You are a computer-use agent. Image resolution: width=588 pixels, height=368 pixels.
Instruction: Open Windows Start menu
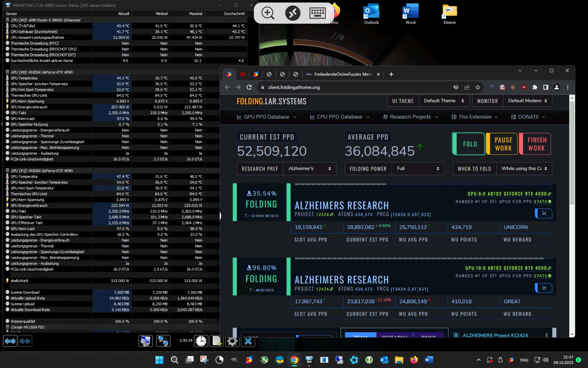click(x=159, y=360)
